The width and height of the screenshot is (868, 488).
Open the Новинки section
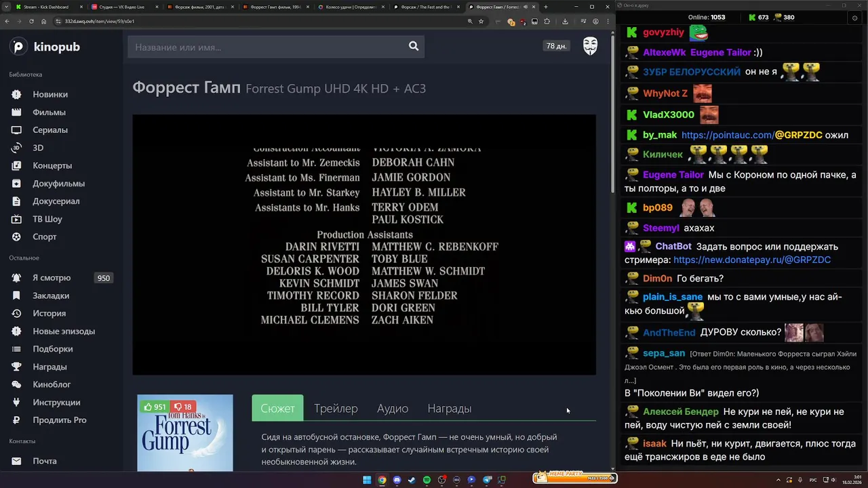(x=50, y=94)
